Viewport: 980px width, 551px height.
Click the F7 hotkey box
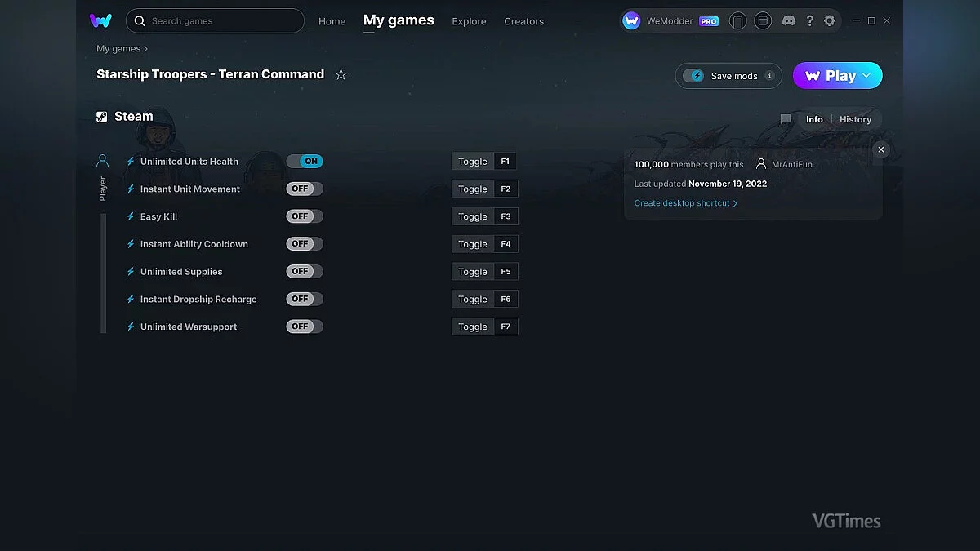[506, 327]
